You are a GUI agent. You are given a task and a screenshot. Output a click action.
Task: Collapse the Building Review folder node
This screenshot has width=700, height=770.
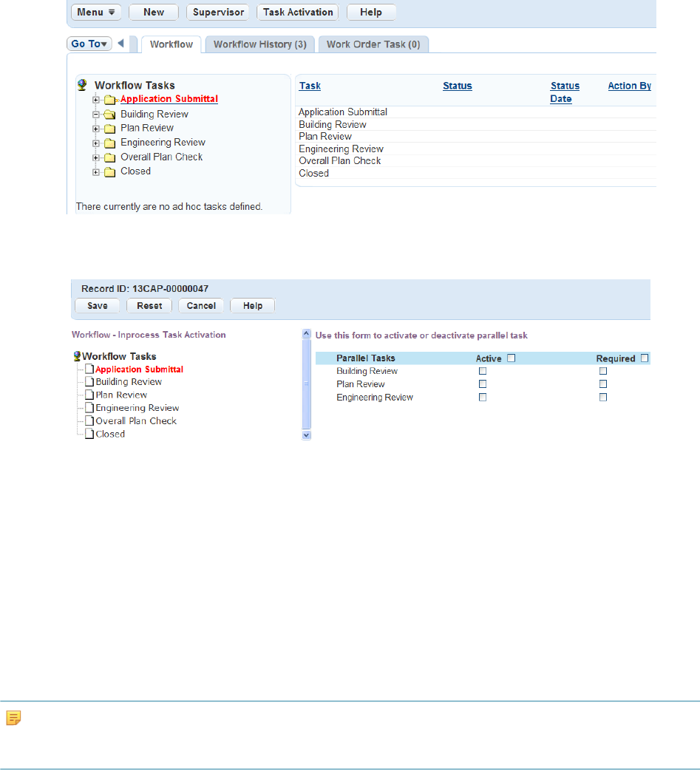pos(96,115)
